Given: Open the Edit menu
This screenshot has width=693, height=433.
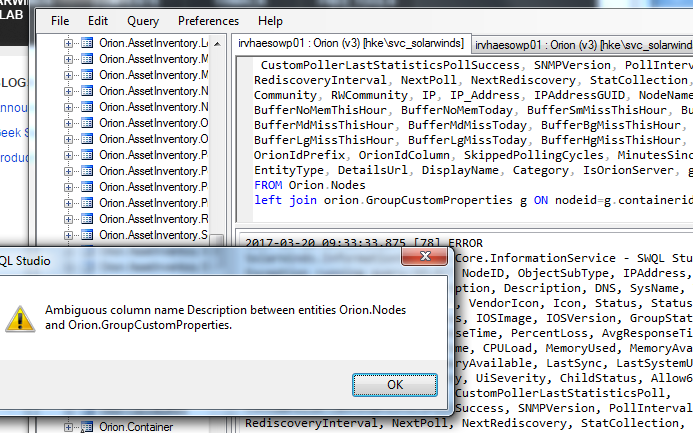Looking at the screenshot, I should (x=98, y=21).
